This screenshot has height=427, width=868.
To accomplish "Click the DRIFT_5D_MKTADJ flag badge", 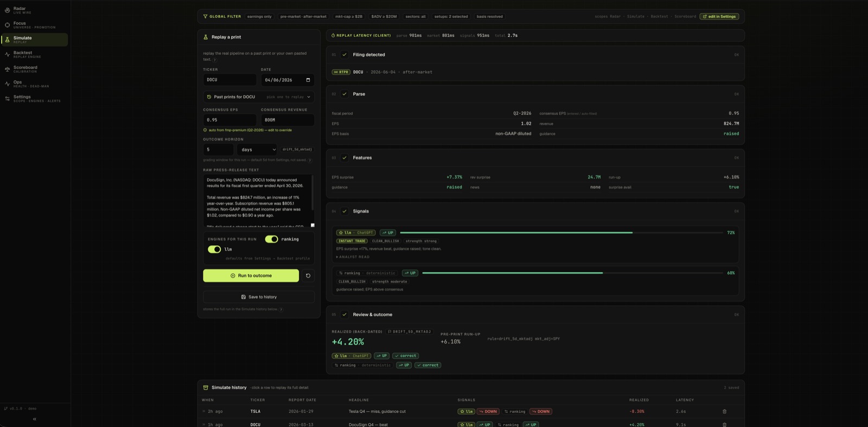I will point(409,332).
